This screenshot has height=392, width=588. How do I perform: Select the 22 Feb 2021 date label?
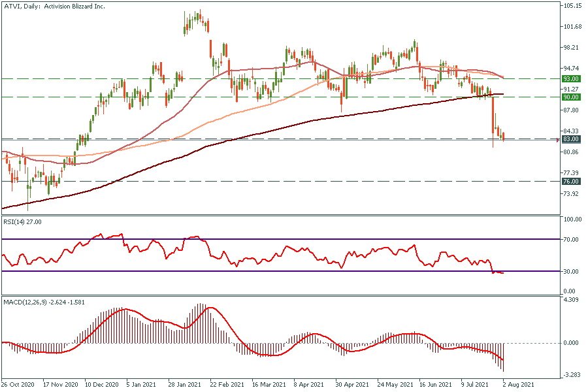click(228, 384)
